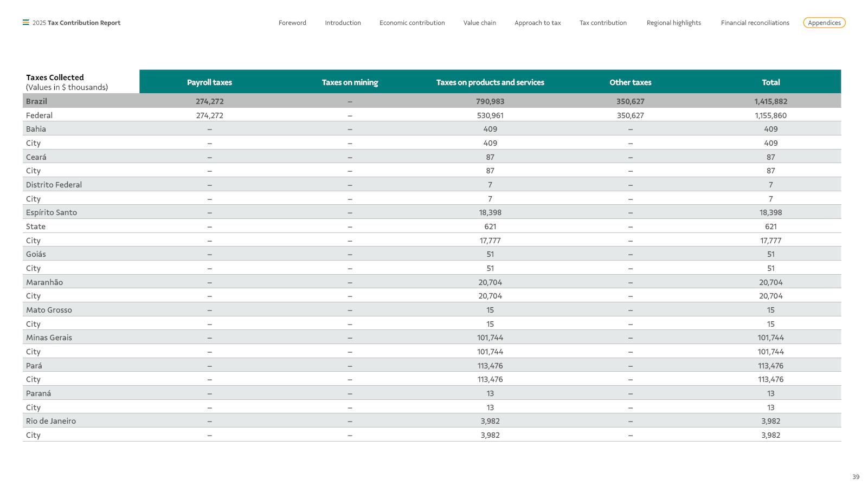Click Federal other taxes value 350,627
868x486 pixels.
pyautogui.click(x=630, y=115)
